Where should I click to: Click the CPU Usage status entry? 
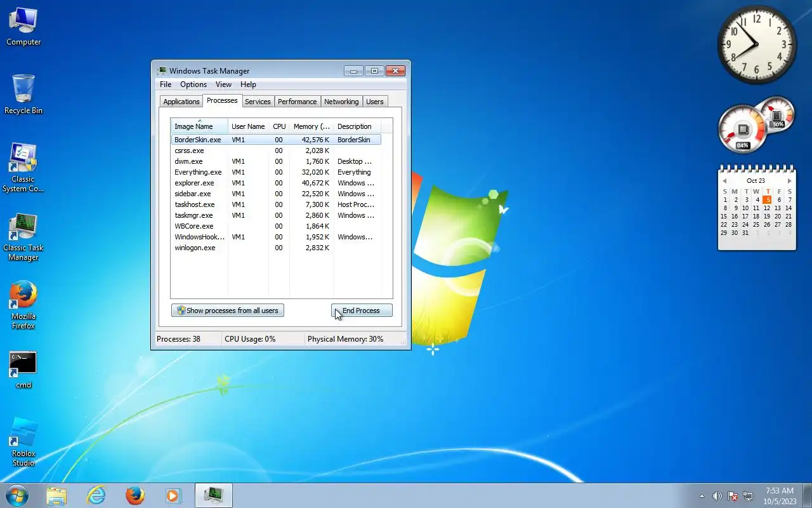pos(250,339)
